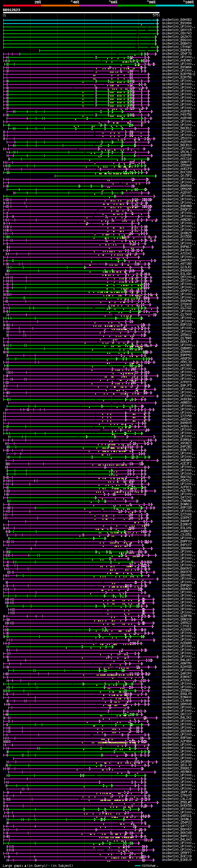Select the UniRef100_Q5XGT0 hit

click(x=177, y=139)
